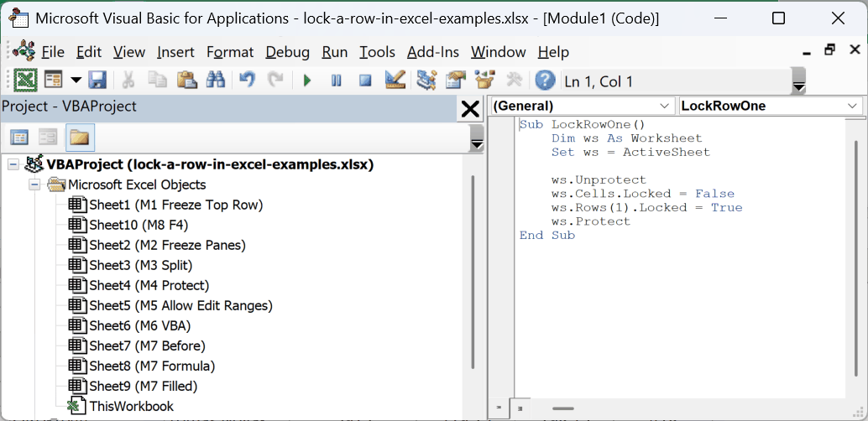Run the macro with the green play button
Screen dimensions: 868x421
tap(307, 81)
